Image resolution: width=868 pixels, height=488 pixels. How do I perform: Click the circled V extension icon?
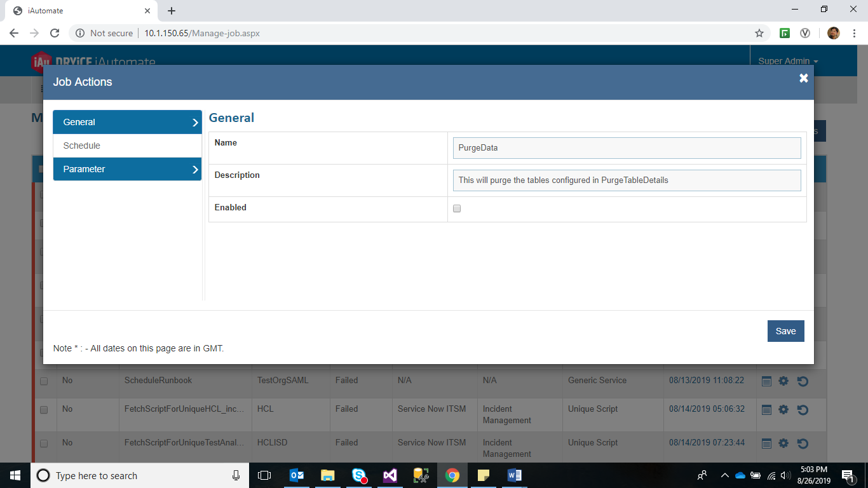tap(805, 33)
